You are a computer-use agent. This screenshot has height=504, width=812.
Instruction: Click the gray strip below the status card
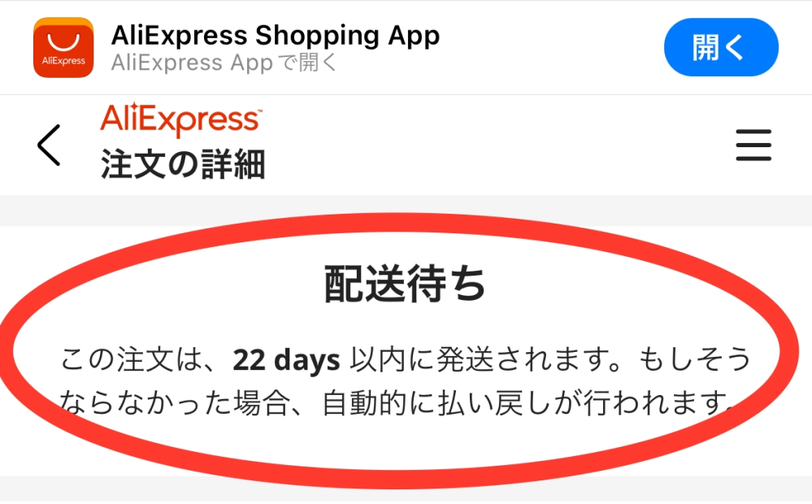pyautogui.click(x=406, y=489)
